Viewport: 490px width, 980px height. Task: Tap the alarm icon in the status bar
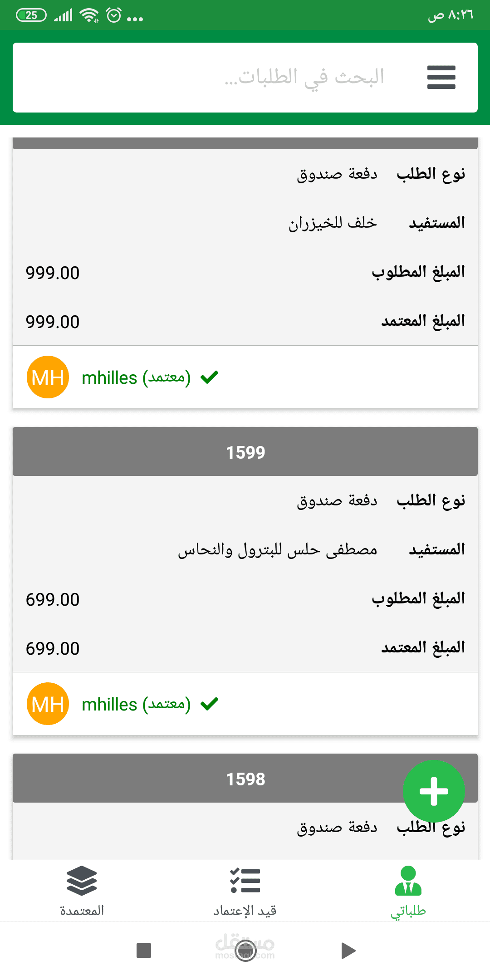113,15
